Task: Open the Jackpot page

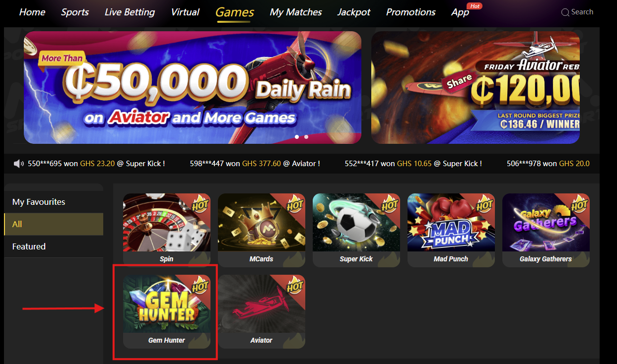Action: pyautogui.click(x=354, y=12)
